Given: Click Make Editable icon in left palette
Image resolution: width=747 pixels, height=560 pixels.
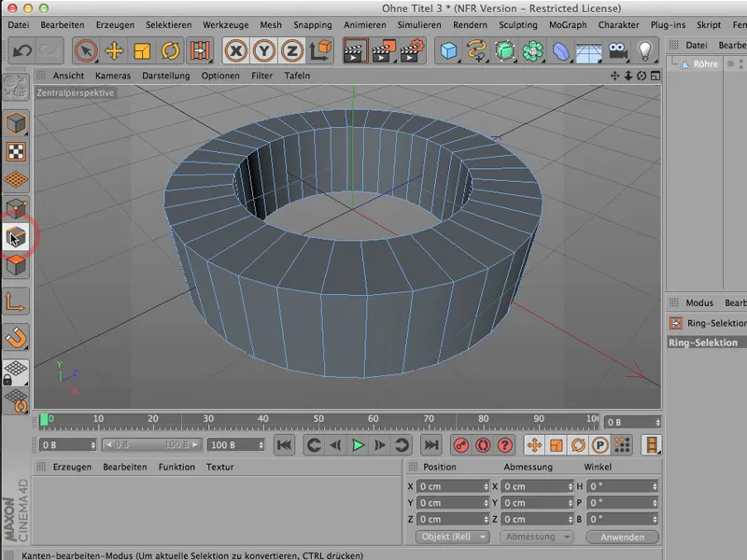Looking at the screenshot, I should click(x=16, y=87).
